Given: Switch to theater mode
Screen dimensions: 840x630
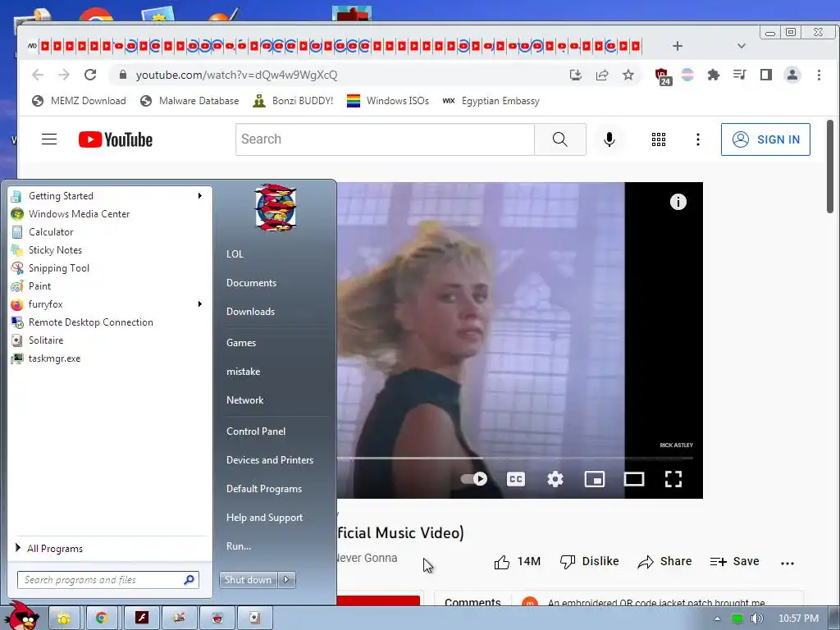Looking at the screenshot, I should click(x=634, y=479).
